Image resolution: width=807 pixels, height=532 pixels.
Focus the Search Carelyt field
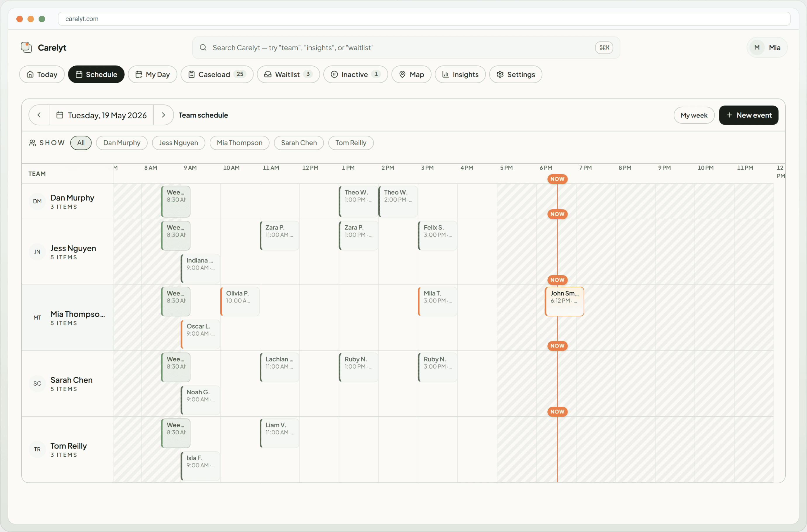[x=406, y=47]
